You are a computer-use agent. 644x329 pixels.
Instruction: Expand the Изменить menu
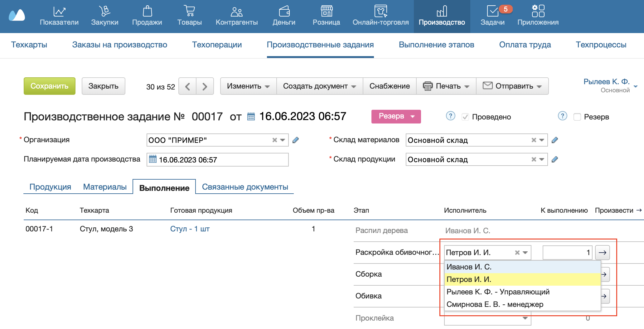tap(248, 86)
